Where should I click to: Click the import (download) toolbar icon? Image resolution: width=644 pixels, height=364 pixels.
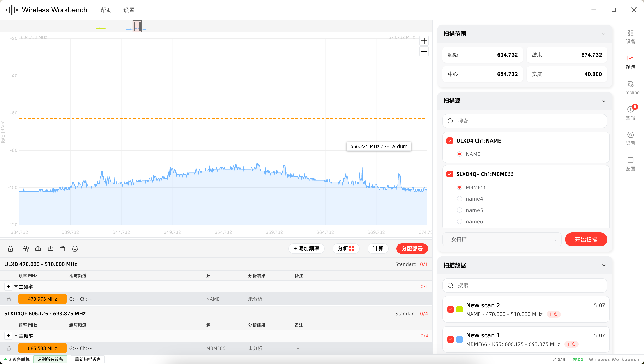click(51, 249)
